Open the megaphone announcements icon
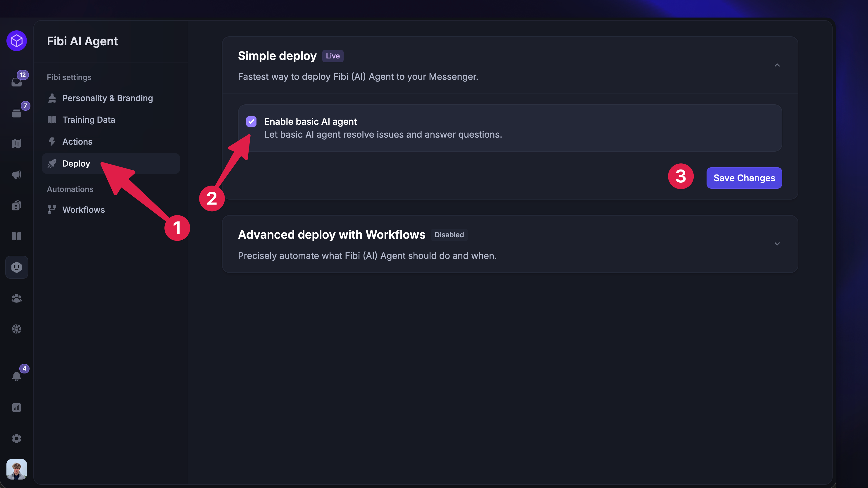868x488 pixels. tap(16, 174)
